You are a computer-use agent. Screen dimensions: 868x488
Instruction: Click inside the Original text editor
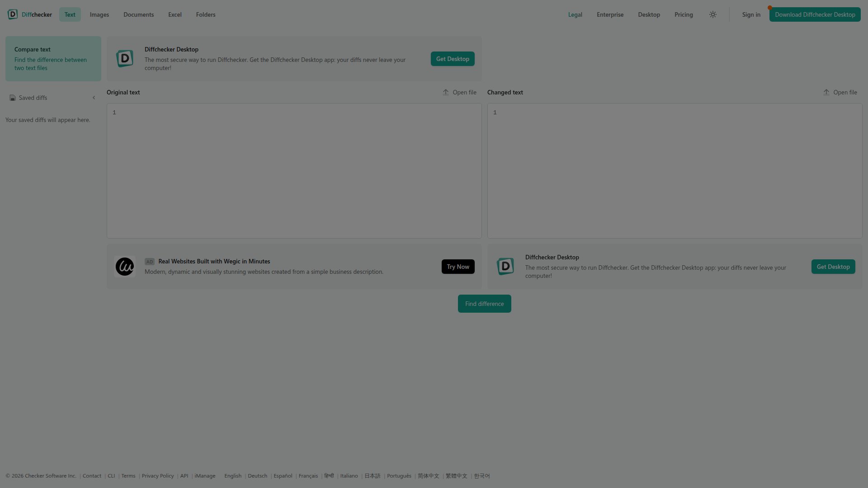294,171
